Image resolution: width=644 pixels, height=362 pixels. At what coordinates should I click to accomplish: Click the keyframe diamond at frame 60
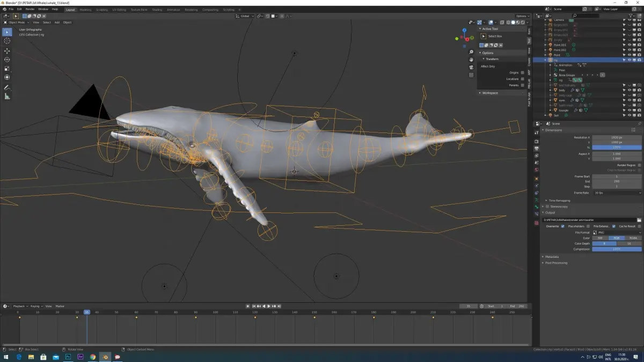point(136,317)
